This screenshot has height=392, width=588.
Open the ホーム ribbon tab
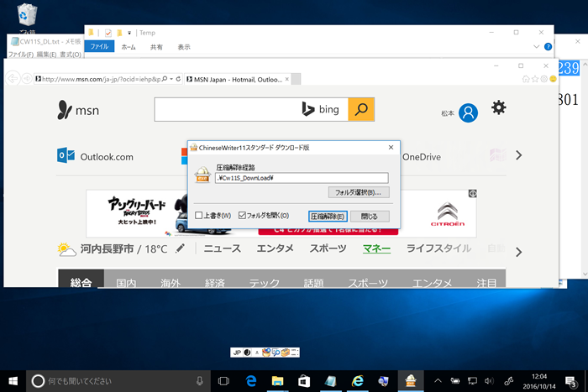coord(129,47)
